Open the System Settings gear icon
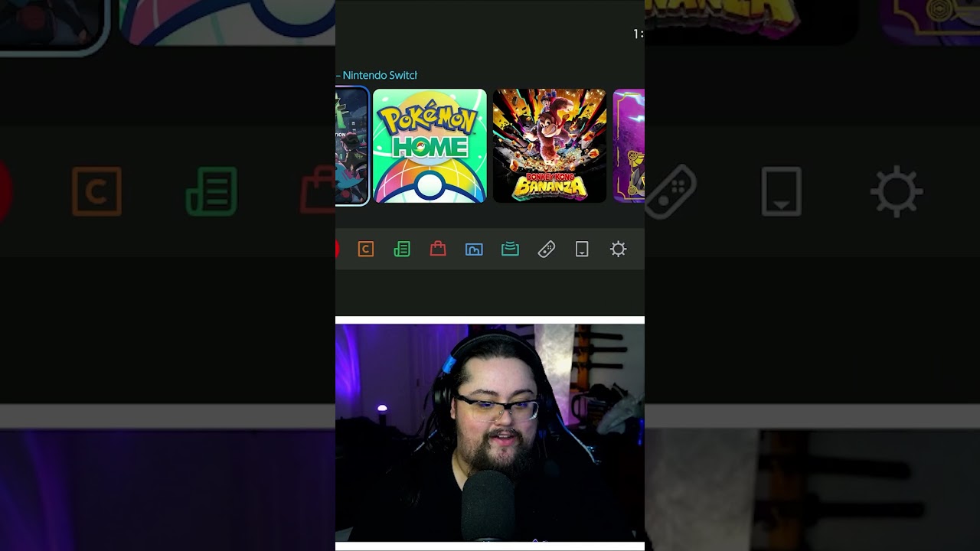The image size is (980, 551). pos(618,249)
